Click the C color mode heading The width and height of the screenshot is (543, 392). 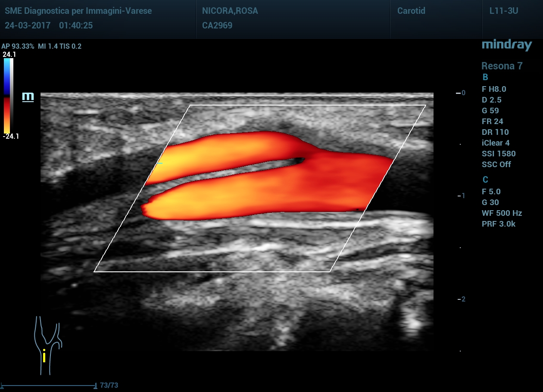(485, 180)
